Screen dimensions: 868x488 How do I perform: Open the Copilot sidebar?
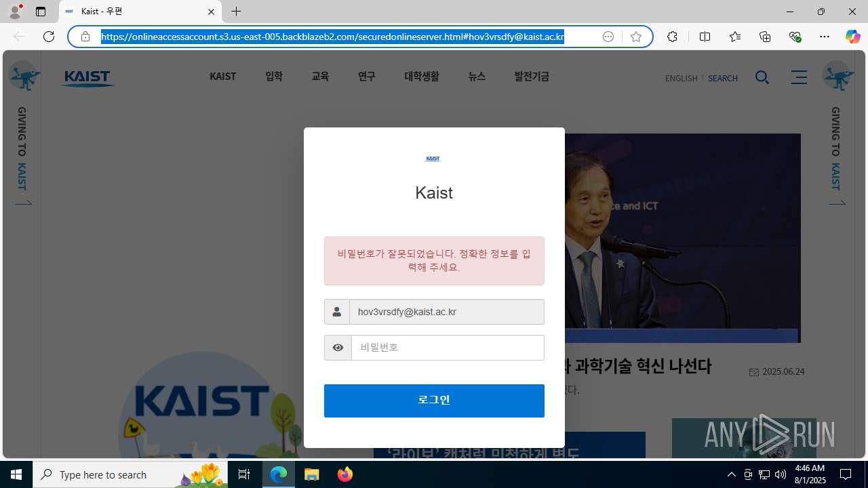click(x=852, y=37)
